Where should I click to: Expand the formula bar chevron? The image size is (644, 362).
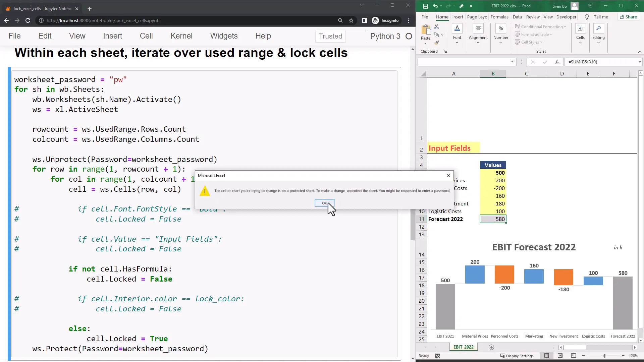pyautogui.click(x=639, y=62)
